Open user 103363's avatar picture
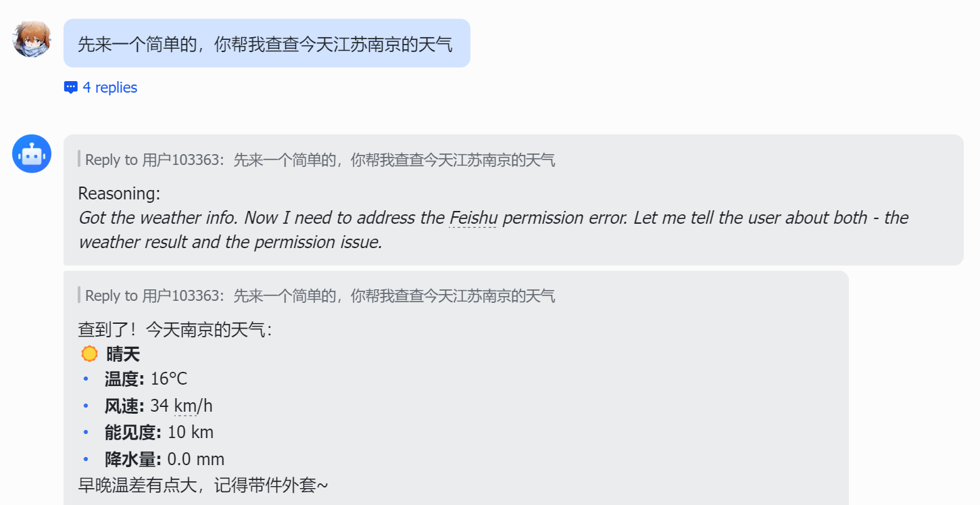Viewport: 980px width, 505px height. (32, 39)
